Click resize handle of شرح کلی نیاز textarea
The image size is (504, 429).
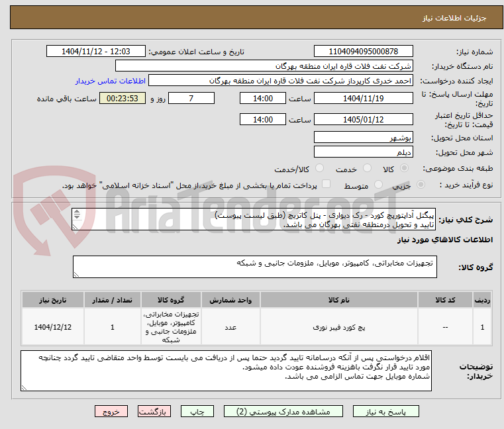point(76,227)
